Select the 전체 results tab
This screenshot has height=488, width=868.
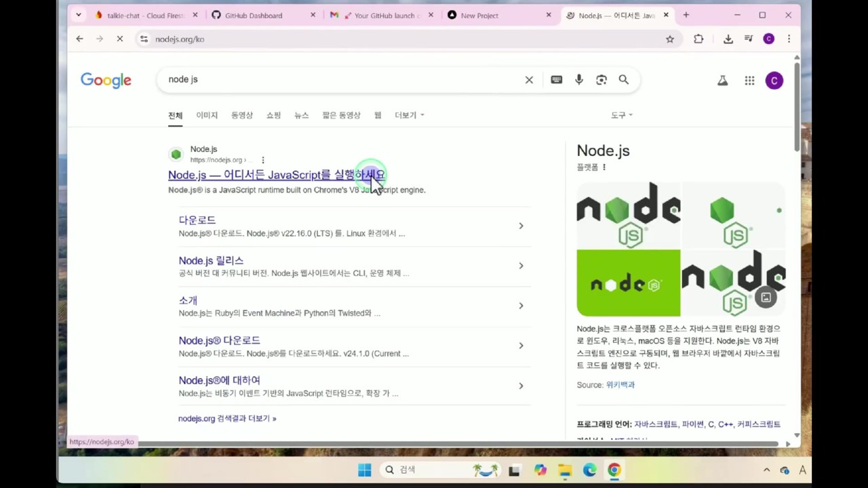[x=176, y=115]
